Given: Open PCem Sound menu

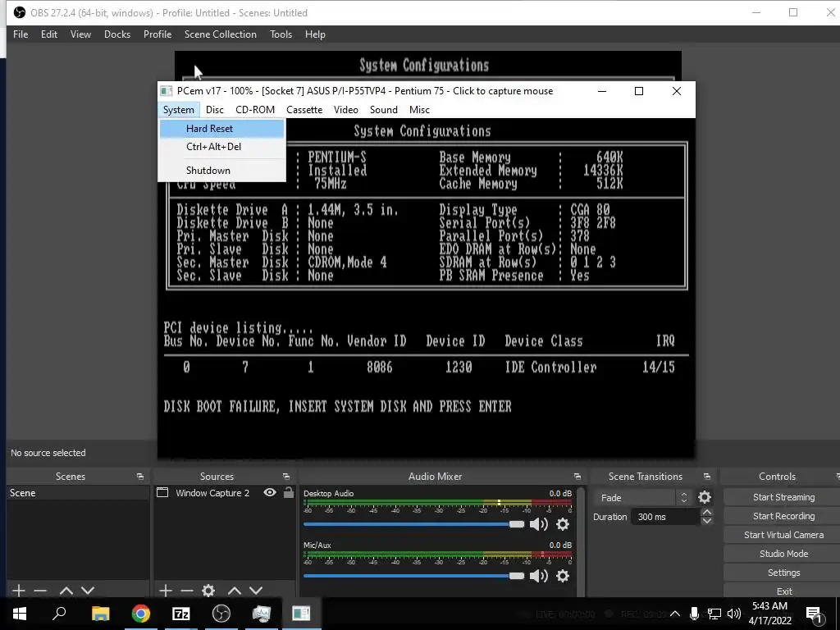Looking at the screenshot, I should (384, 110).
